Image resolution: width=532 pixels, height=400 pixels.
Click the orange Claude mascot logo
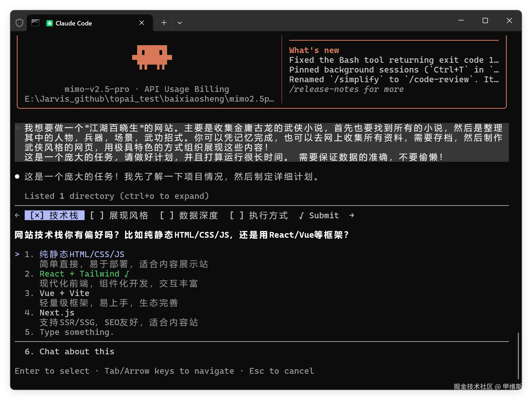coord(152,57)
